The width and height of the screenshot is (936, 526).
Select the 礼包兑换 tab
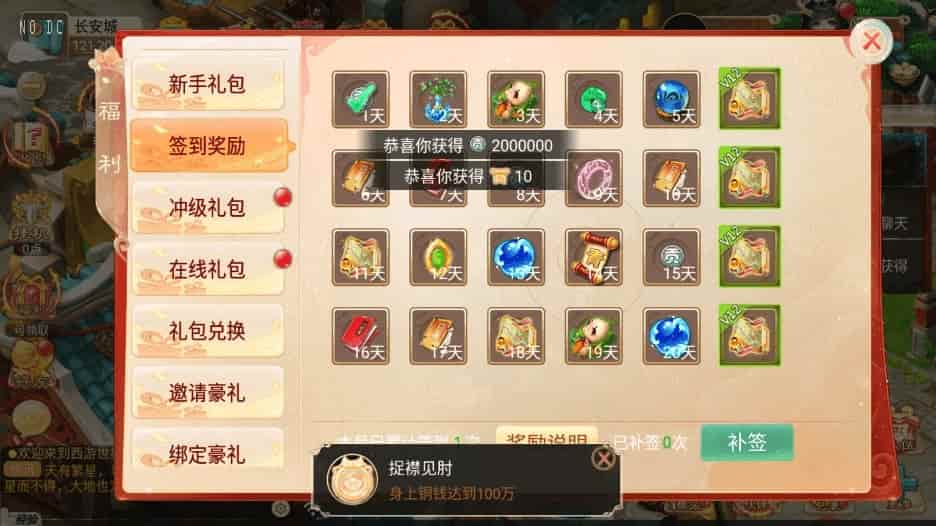click(207, 331)
